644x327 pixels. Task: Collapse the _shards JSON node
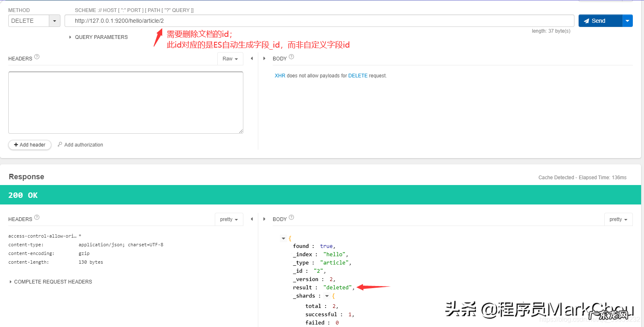(x=327, y=296)
